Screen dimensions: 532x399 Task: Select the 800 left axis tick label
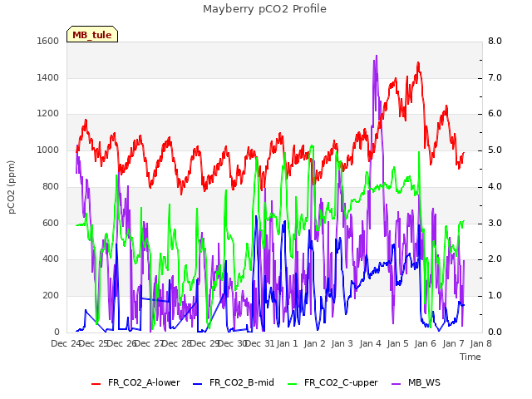pyautogui.click(x=51, y=186)
